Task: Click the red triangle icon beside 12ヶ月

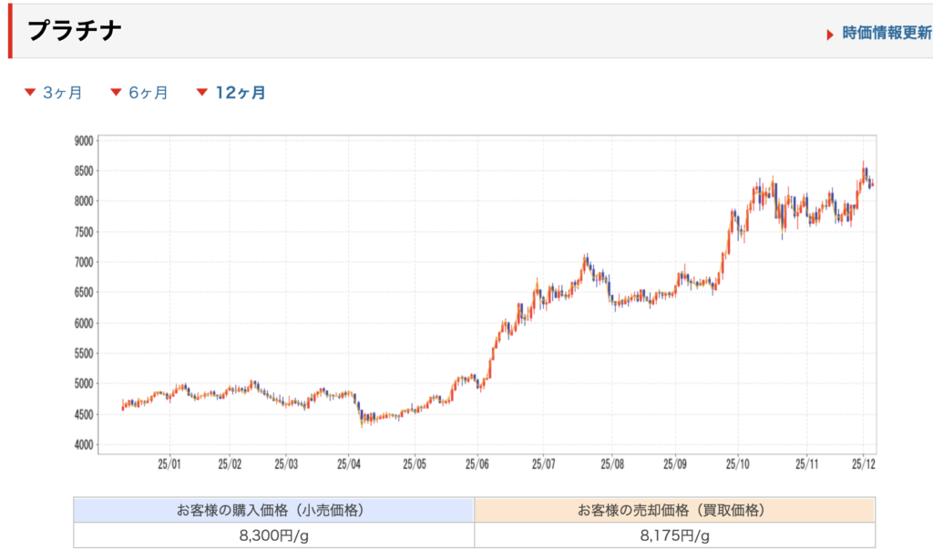Action: 202,92
